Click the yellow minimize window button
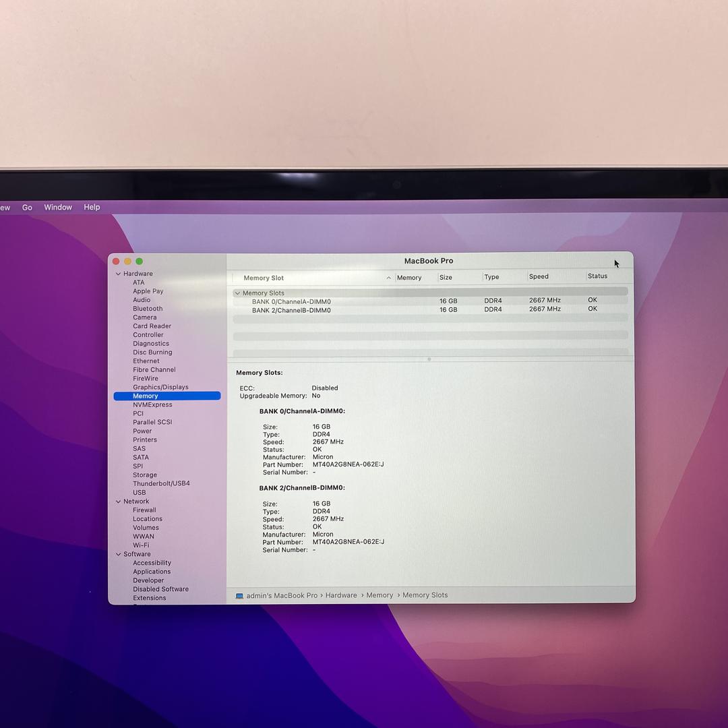728x728 pixels. click(x=127, y=262)
